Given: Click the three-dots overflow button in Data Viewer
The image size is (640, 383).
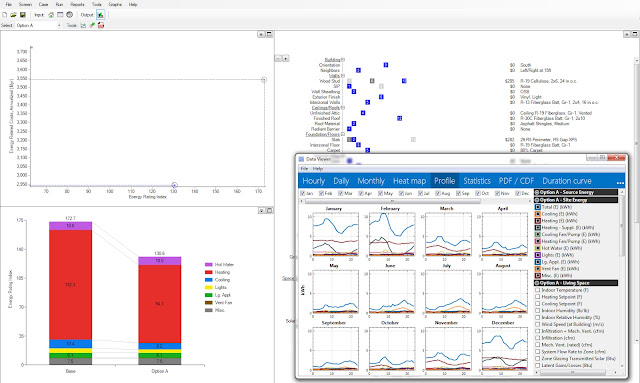Looking at the screenshot, I should tap(620, 183).
